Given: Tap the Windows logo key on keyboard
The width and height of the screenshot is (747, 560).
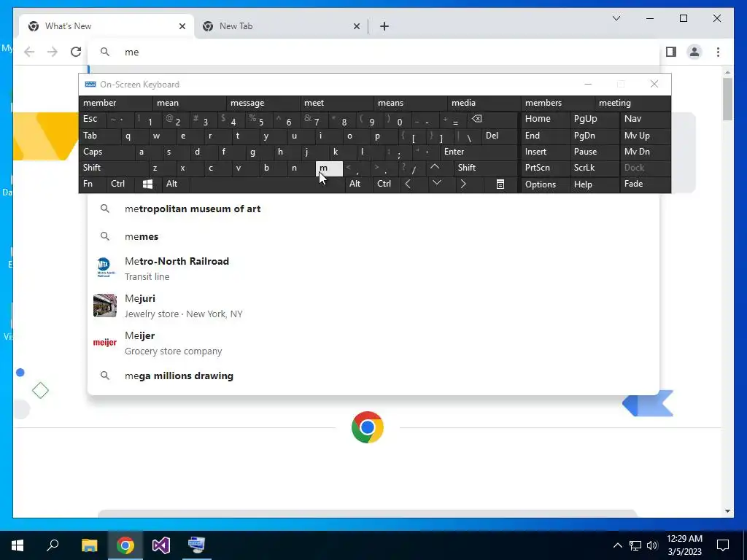Looking at the screenshot, I should click(x=147, y=184).
